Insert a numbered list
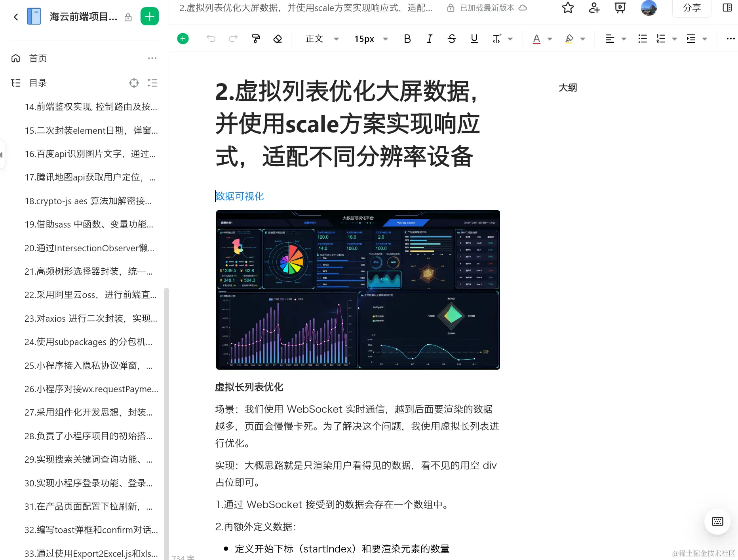Image resolution: width=738 pixels, height=560 pixels. pyautogui.click(x=661, y=39)
